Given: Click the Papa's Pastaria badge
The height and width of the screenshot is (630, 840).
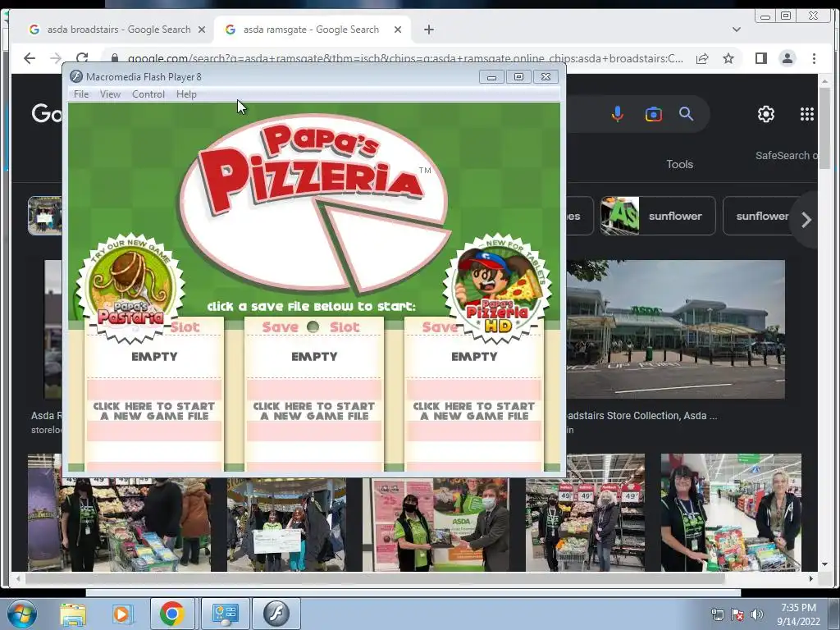Looking at the screenshot, I should [x=130, y=288].
